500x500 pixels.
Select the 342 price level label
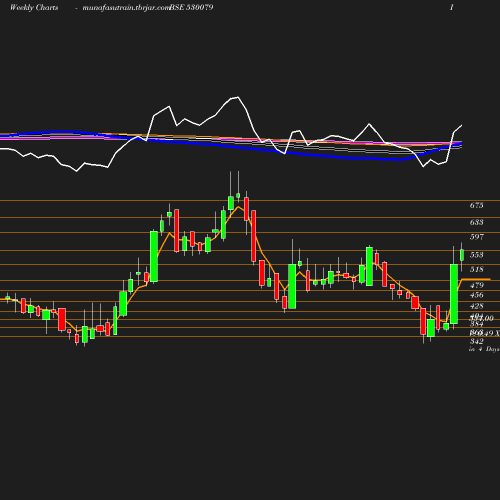point(476,341)
